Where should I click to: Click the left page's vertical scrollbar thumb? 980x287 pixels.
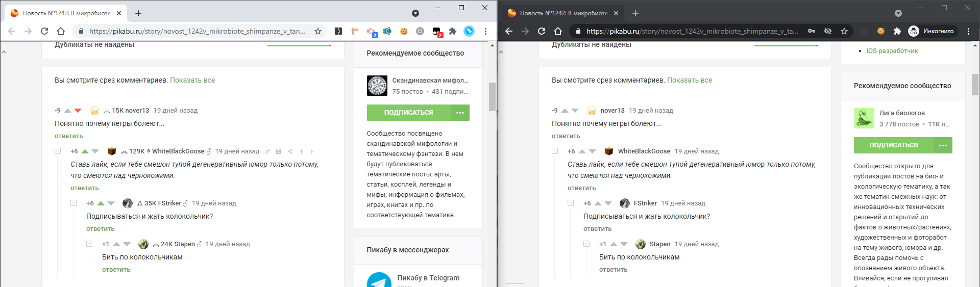(492, 96)
